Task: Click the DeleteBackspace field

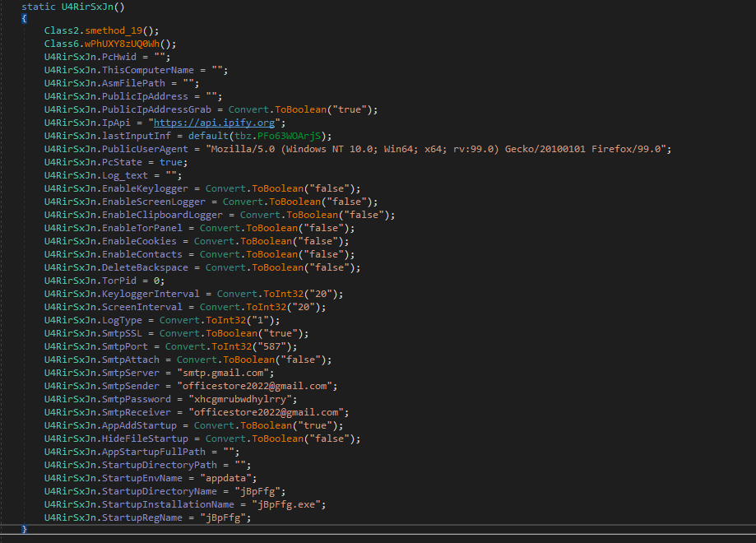Action: [x=145, y=267]
